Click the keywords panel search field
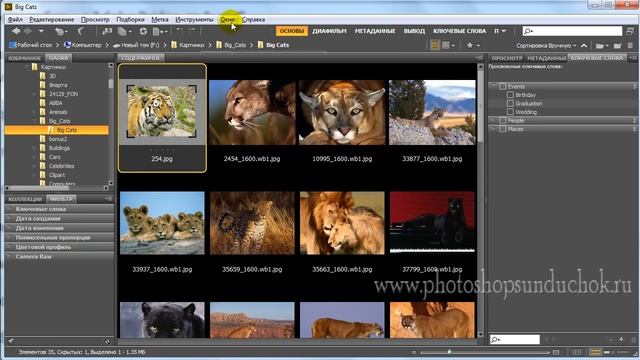 click(x=515, y=340)
